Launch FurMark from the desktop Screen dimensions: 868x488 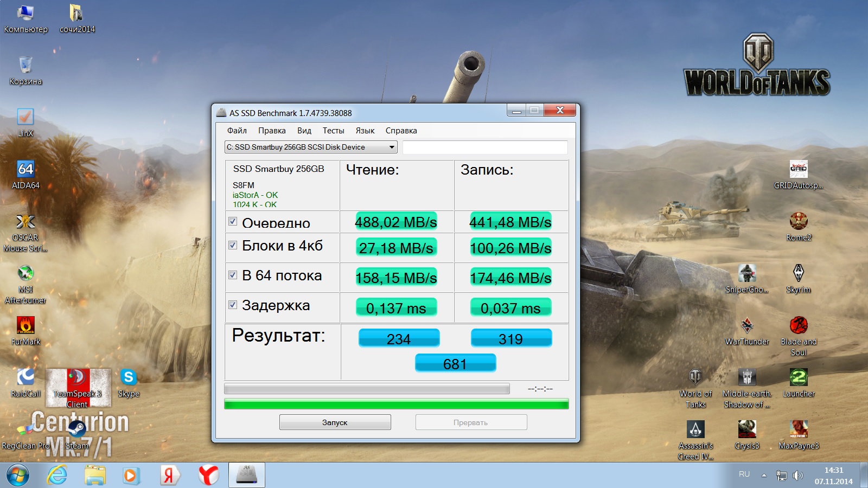(25, 331)
